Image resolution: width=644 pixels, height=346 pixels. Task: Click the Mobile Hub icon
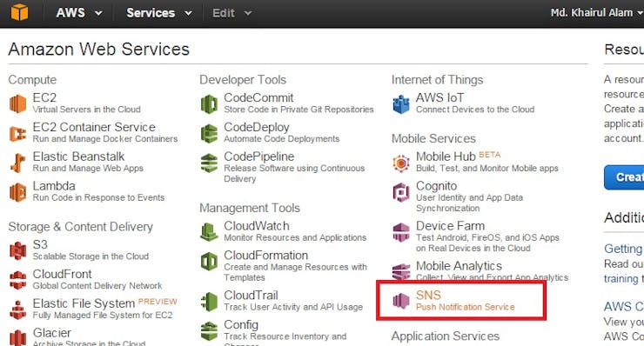401,163
